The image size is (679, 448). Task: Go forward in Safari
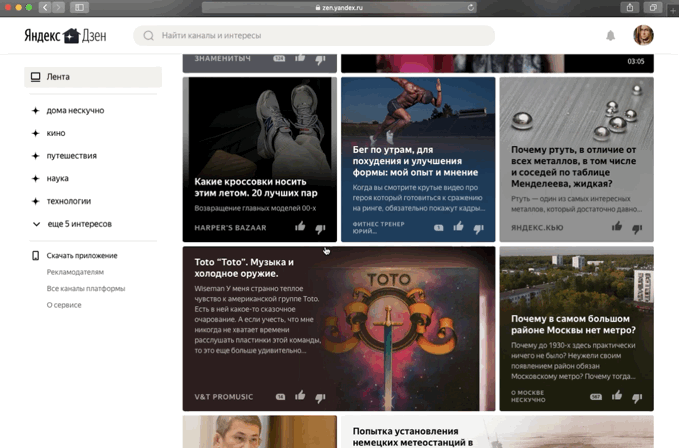(58, 7)
